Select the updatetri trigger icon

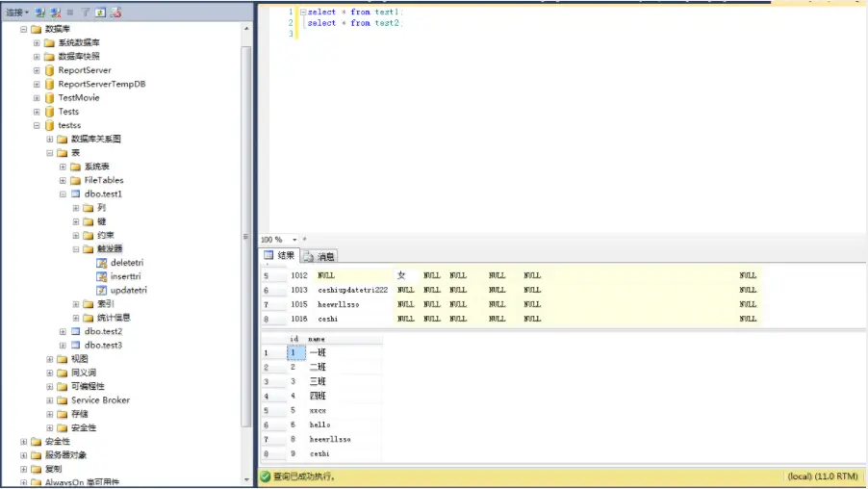(102, 290)
